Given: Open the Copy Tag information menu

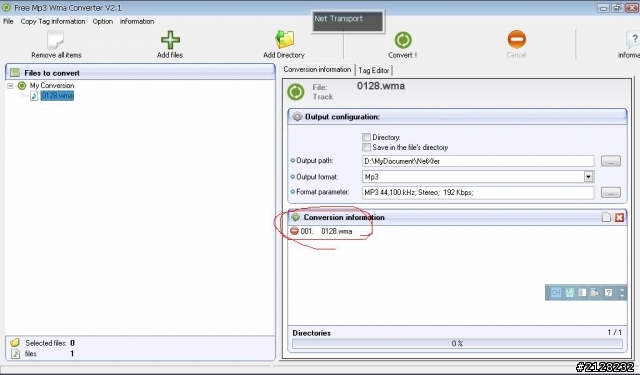Looking at the screenshot, I should click(53, 21).
